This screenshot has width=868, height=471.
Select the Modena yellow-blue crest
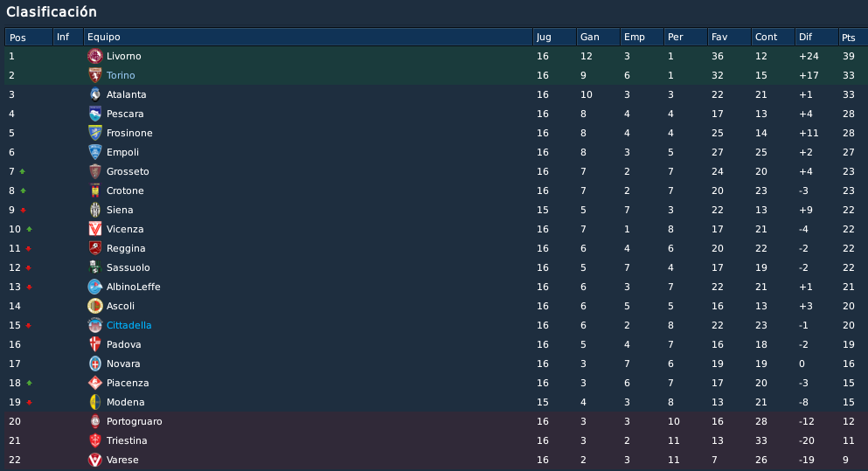(95, 402)
